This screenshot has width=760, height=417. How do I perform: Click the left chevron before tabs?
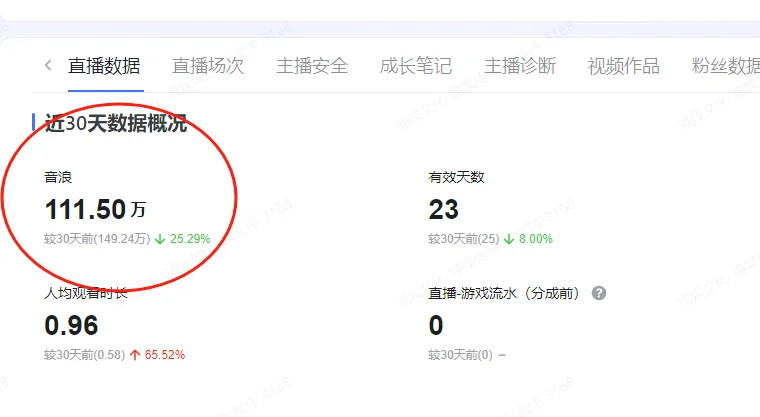click(x=48, y=65)
